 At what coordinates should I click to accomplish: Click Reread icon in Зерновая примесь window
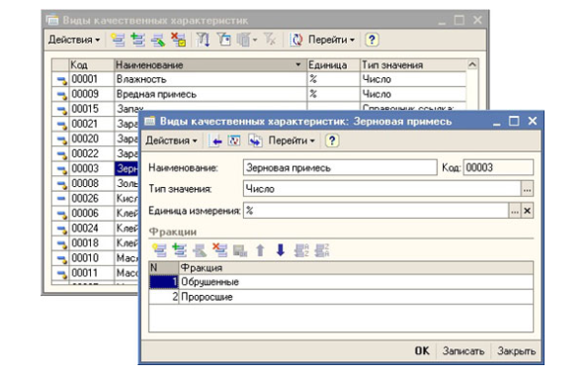pyautogui.click(x=234, y=141)
